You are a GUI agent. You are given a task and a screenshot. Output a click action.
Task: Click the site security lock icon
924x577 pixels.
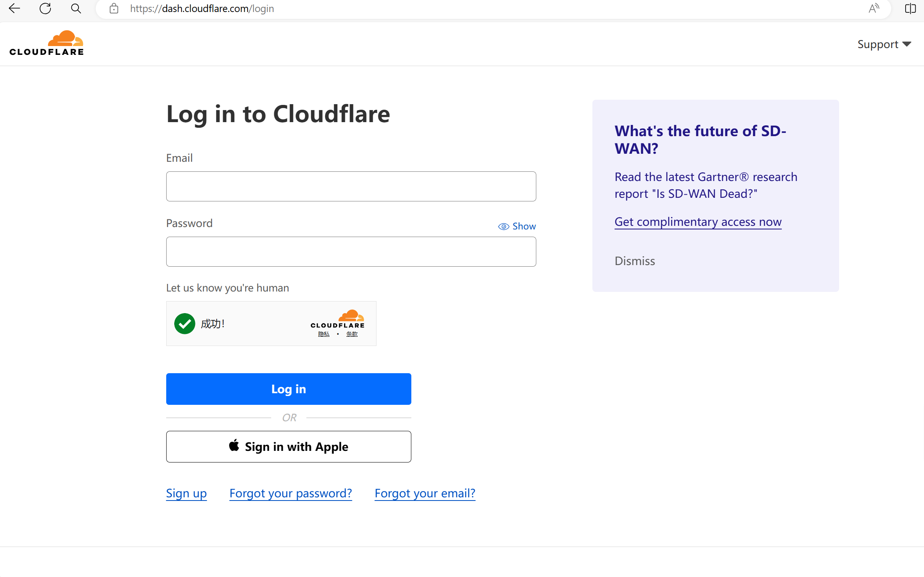(x=114, y=8)
